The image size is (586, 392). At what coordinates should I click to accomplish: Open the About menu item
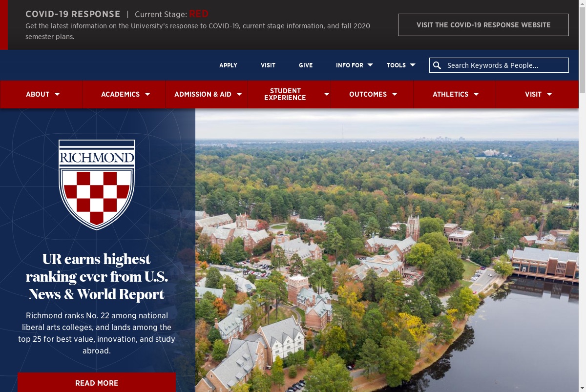(38, 94)
